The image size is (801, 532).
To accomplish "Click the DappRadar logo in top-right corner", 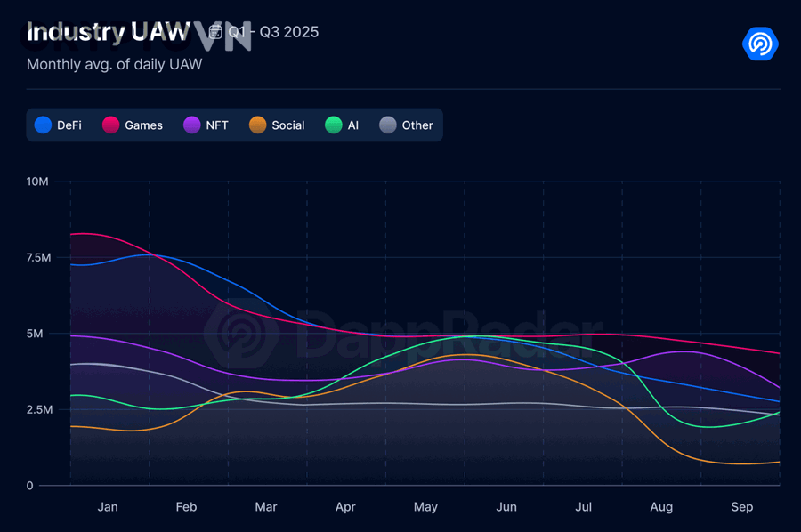I will coord(760,43).
